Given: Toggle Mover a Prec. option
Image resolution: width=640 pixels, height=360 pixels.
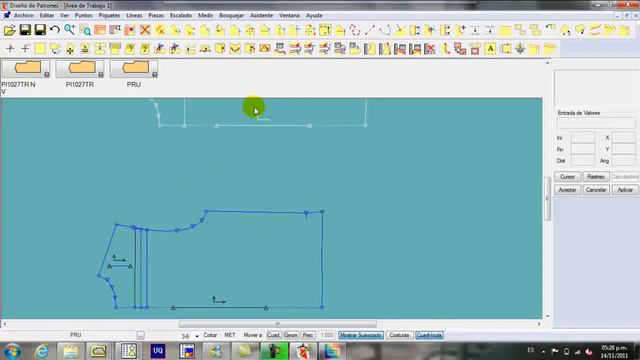Looking at the screenshot, I should coord(308,335).
